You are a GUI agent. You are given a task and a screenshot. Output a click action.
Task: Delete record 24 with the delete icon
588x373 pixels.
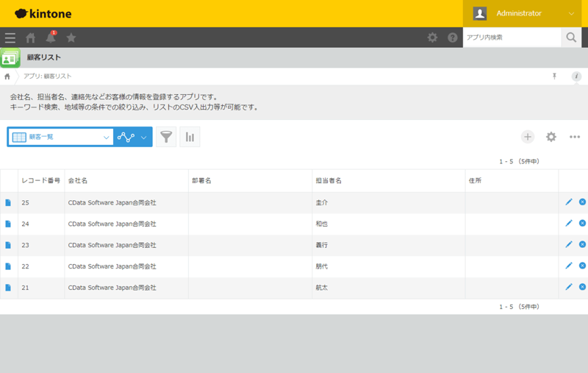tap(582, 223)
